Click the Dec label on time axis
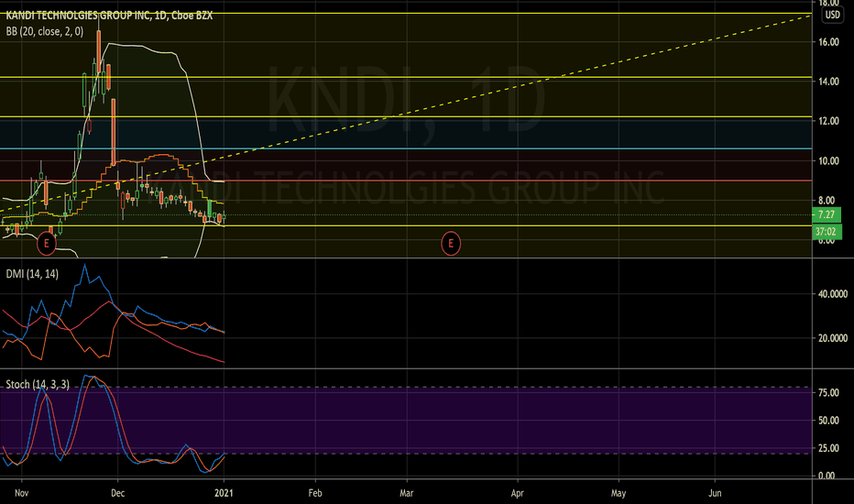 point(117,493)
